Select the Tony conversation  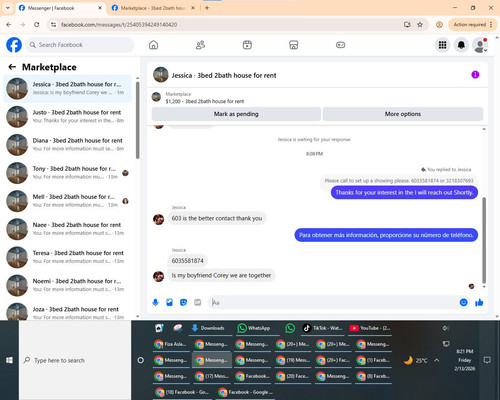click(68, 173)
